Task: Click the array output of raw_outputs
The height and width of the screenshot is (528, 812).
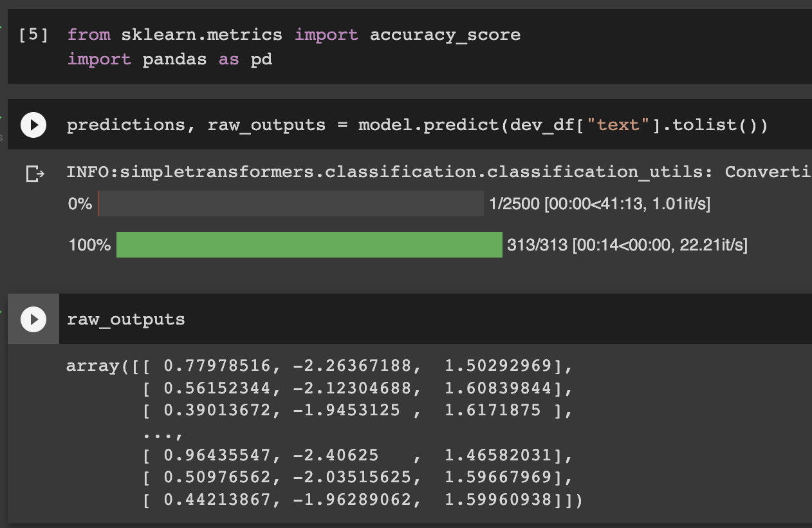Action: click(322, 431)
